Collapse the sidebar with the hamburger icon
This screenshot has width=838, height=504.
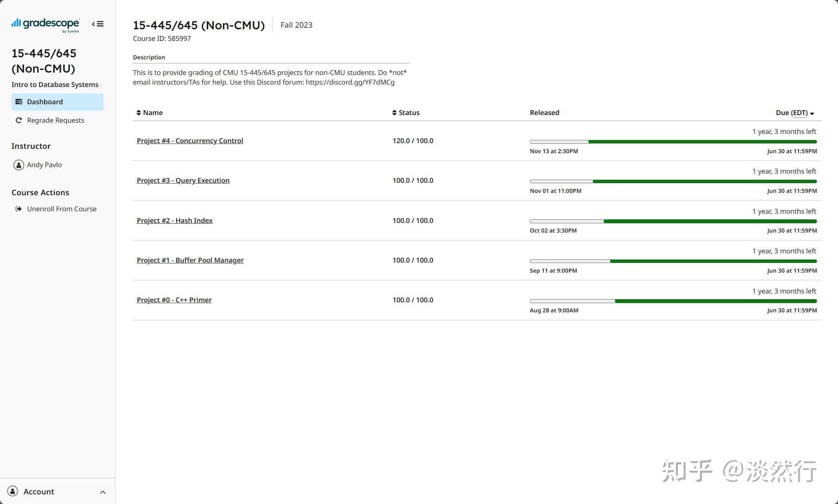(x=98, y=24)
